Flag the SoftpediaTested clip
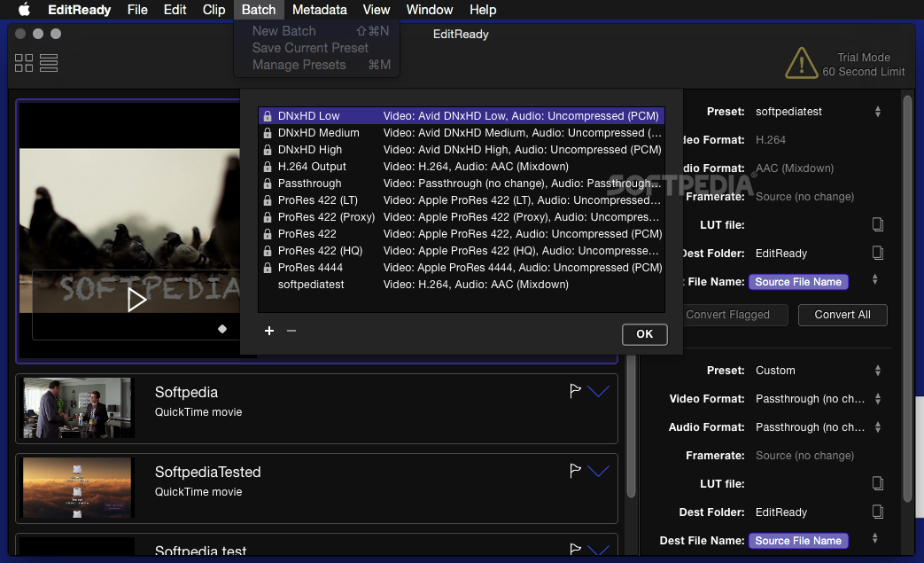Image resolution: width=924 pixels, height=563 pixels. tap(575, 471)
